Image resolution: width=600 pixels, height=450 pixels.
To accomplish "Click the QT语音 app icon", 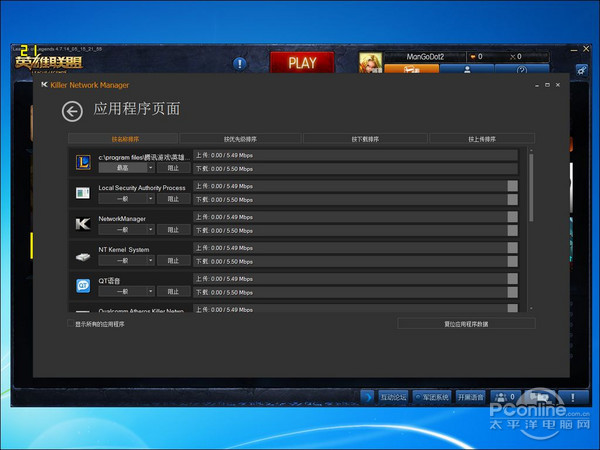I will click(83, 285).
